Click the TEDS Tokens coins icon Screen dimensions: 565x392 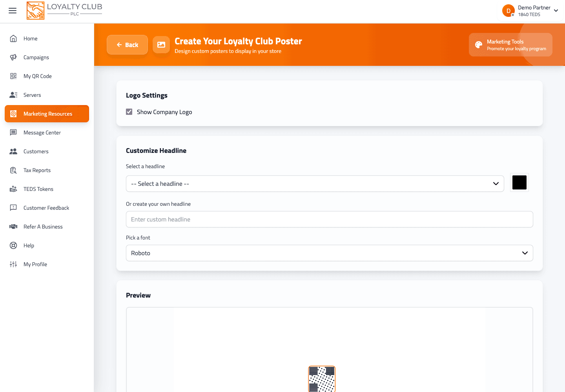(13, 189)
